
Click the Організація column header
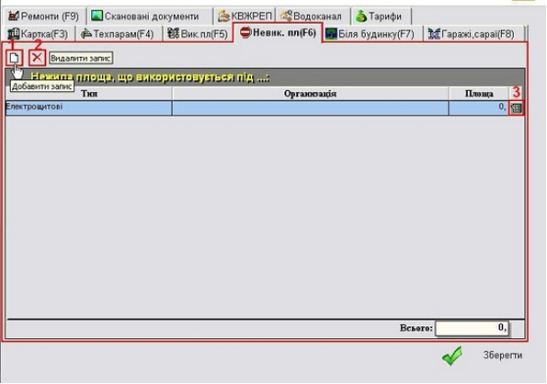click(x=310, y=93)
